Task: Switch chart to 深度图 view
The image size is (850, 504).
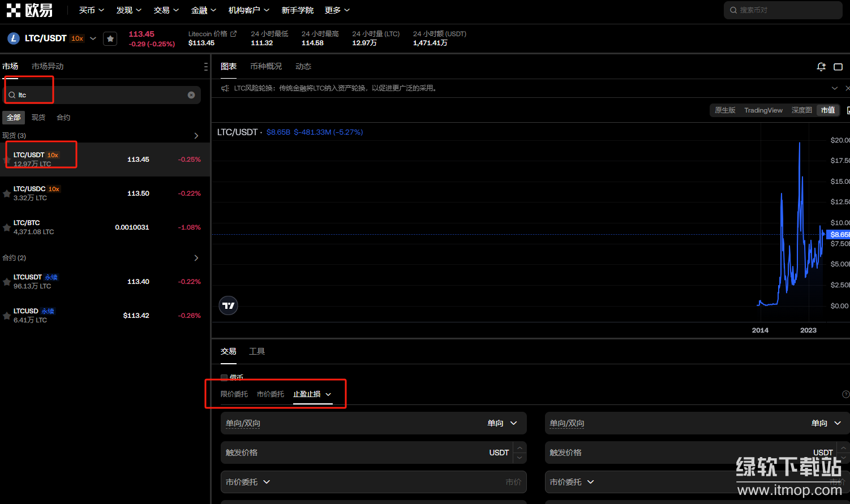Action: click(801, 110)
